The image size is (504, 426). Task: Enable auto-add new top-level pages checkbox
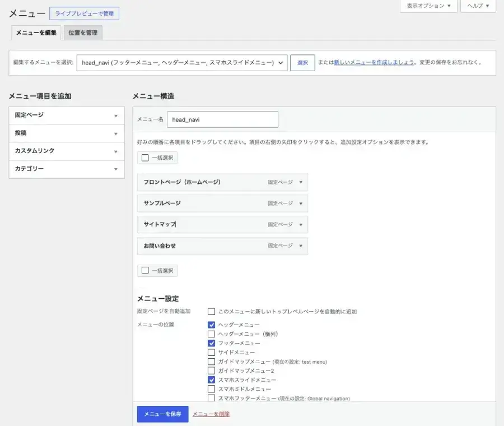[211, 312]
